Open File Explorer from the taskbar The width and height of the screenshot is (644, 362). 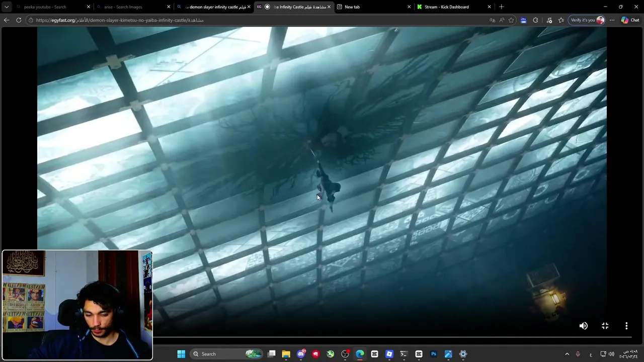(x=286, y=354)
